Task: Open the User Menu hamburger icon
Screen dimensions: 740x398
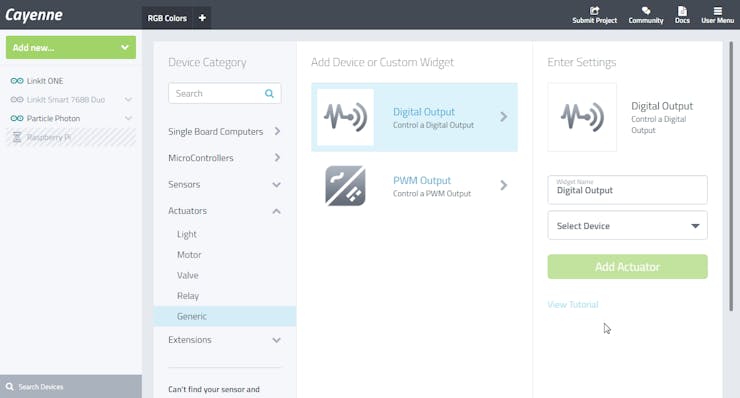Action: click(717, 11)
